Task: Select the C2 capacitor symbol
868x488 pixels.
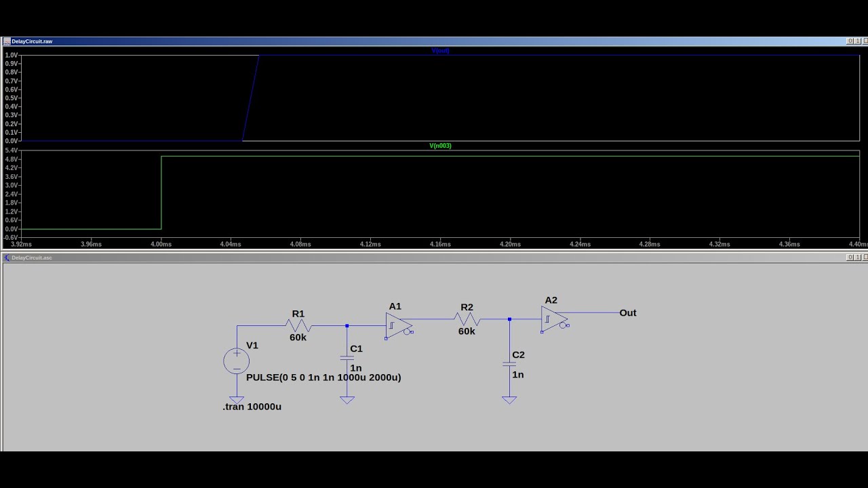Action: (509, 364)
